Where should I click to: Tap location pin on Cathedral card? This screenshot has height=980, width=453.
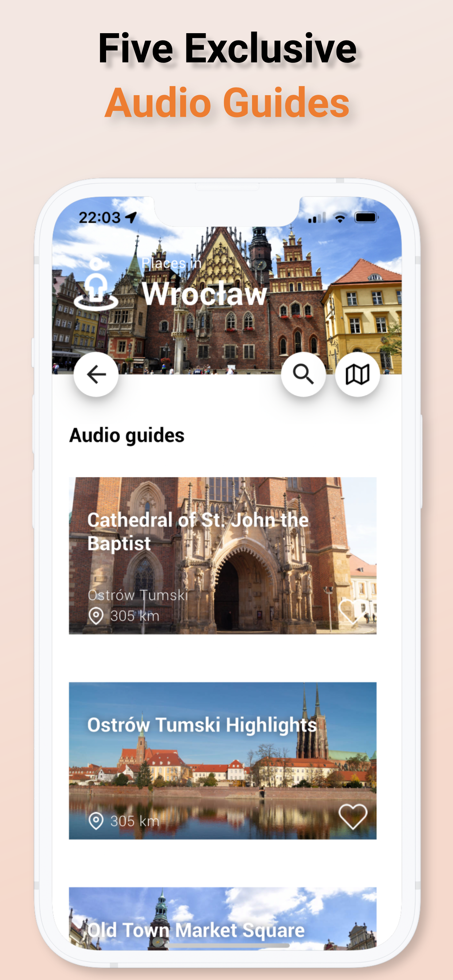coord(96,615)
